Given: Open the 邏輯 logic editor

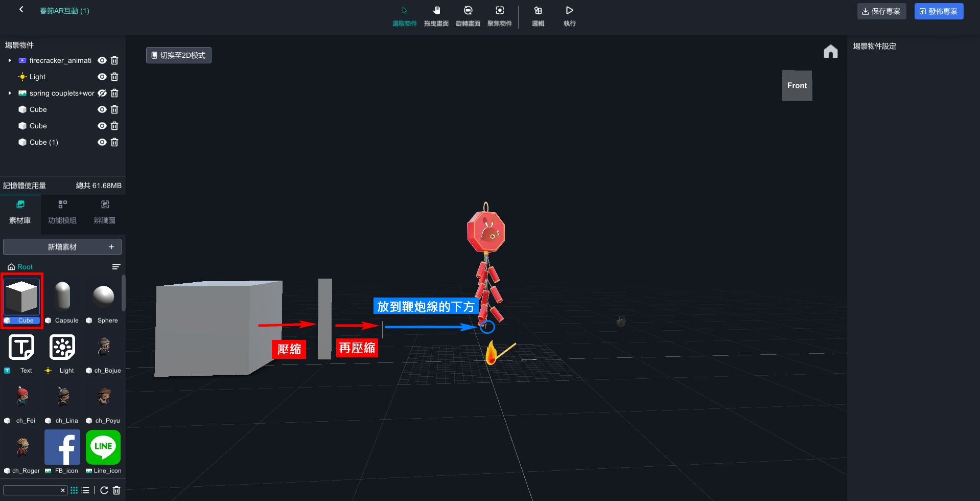Looking at the screenshot, I should pyautogui.click(x=538, y=15).
